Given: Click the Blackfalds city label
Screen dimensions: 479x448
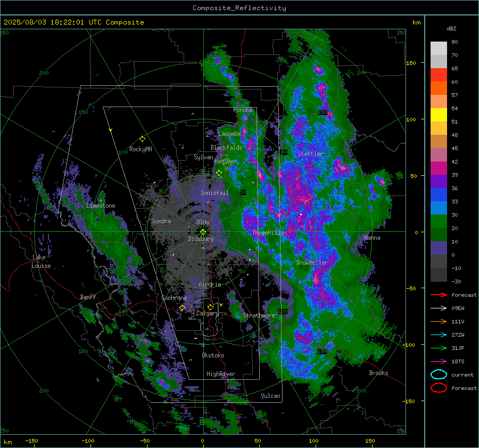Looking at the screenshot, I should coord(226,148).
